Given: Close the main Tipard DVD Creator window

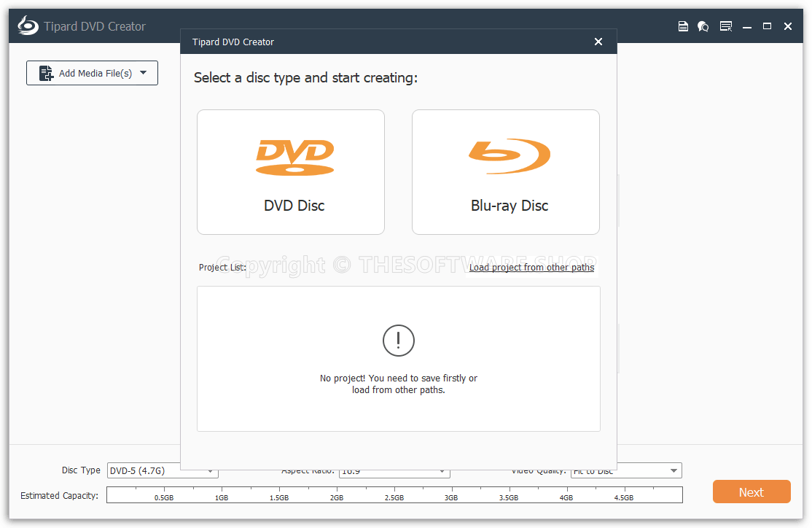Looking at the screenshot, I should point(788,26).
